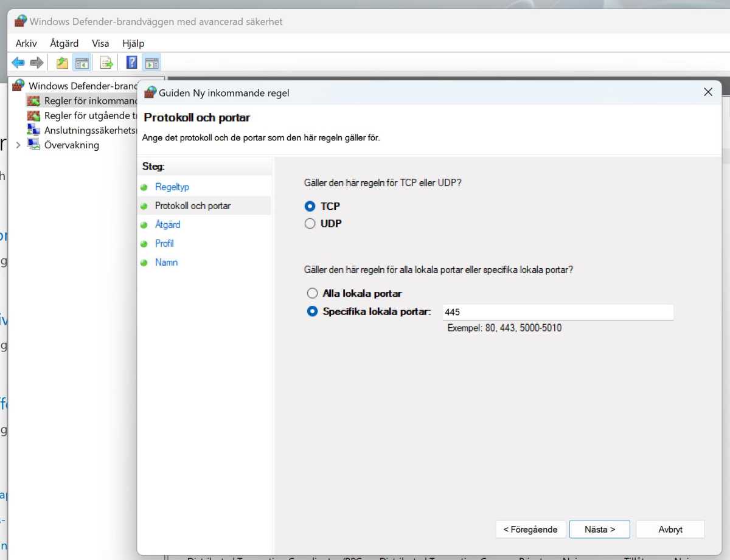Expand the Övervakning tree node
Screen dimensions: 730x560
click(18, 145)
